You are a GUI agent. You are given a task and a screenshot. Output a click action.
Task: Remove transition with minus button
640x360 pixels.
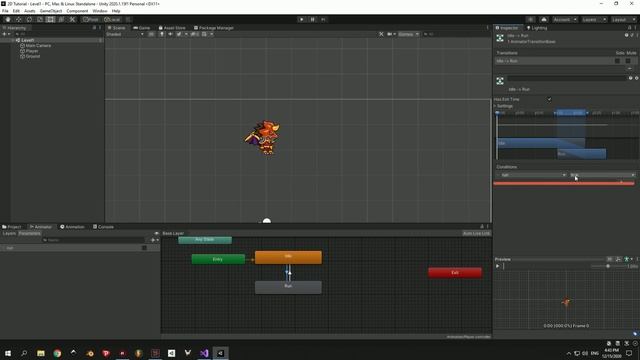pos(629,69)
